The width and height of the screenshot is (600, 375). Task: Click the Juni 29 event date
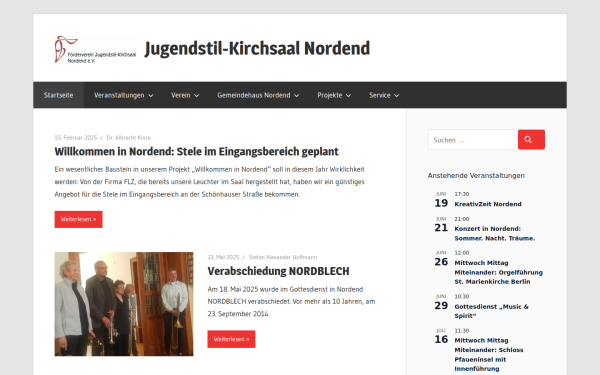441,303
